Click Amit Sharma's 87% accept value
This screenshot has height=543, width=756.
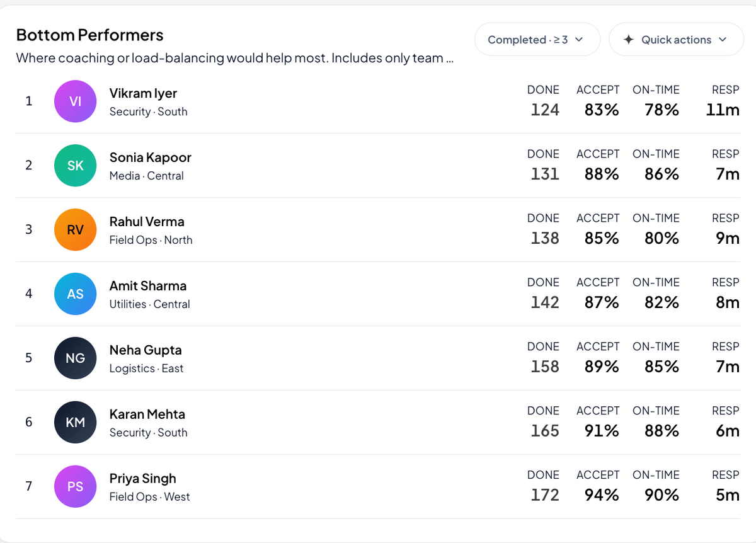tap(601, 302)
